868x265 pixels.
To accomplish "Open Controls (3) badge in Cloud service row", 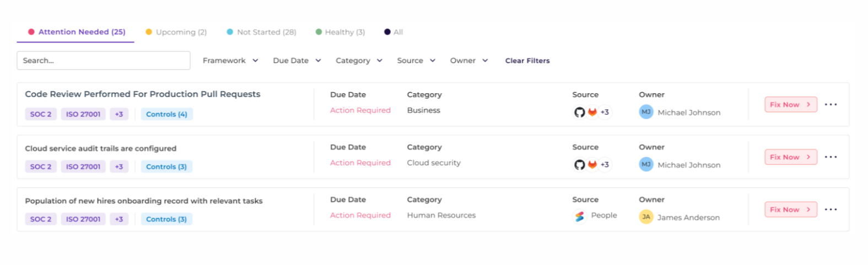I will tap(166, 167).
